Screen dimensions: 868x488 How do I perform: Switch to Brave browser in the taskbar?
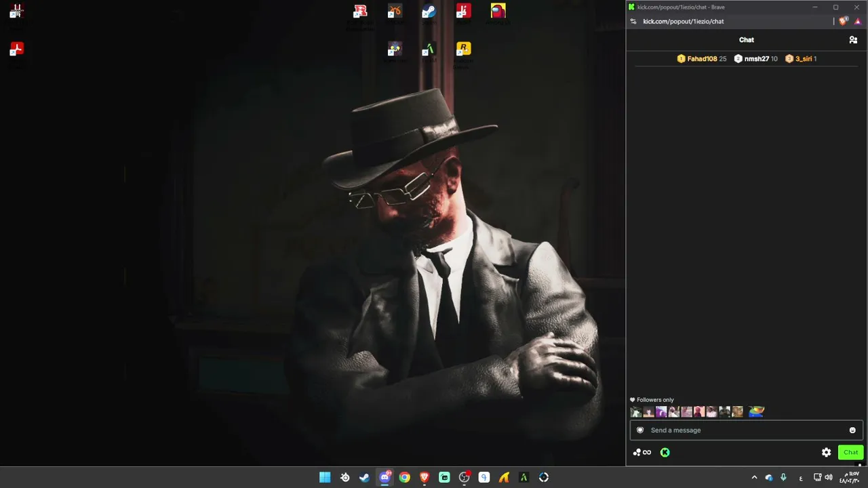click(425, 477)
